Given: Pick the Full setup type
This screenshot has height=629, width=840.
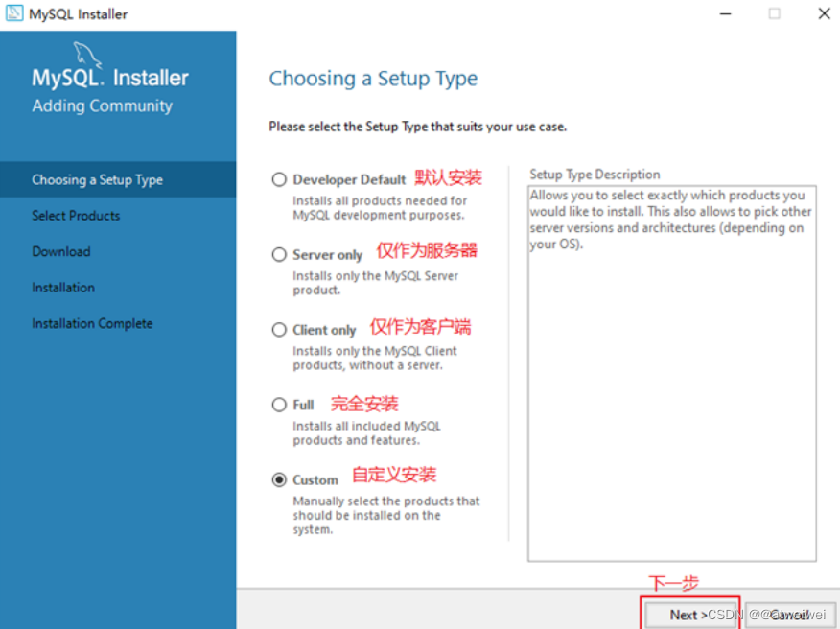Looking at the screenshot, I should click(279, 405).
